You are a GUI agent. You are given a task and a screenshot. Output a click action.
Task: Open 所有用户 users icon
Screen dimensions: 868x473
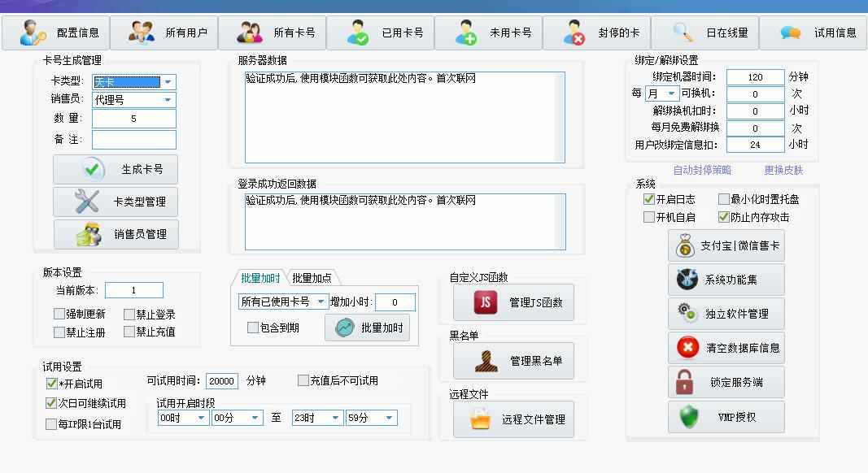(142, 32)
